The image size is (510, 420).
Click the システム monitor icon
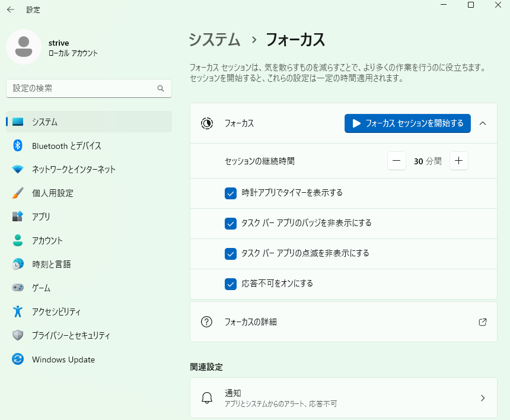[x=18, y=122]
